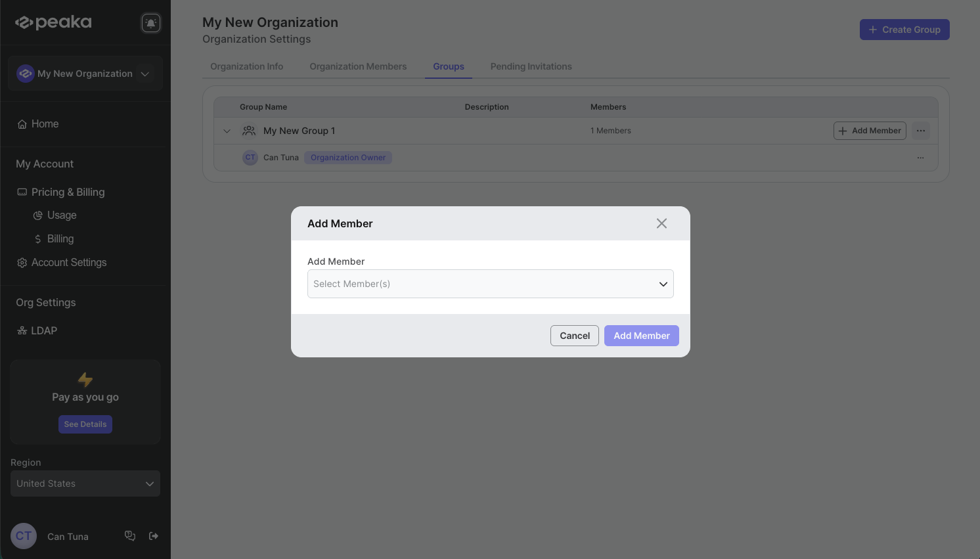The height and width of the screenshot is (559, 980).
Task: Click the Create Group button
Action: [904, 29]
